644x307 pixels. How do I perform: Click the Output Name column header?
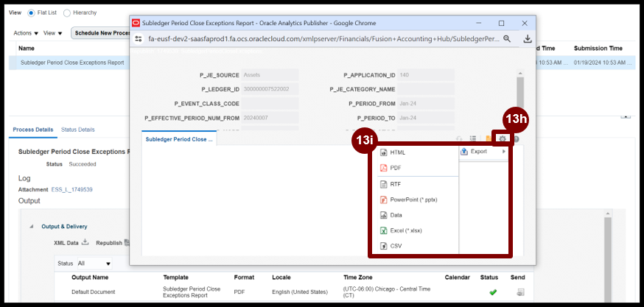pyautogui.click(x=90, y=278)
